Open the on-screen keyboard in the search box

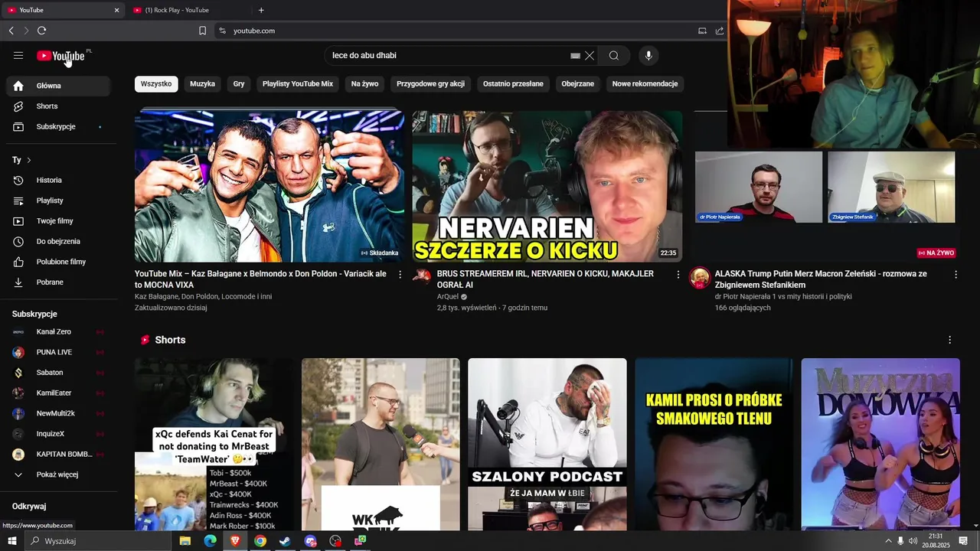pos(575,56)
